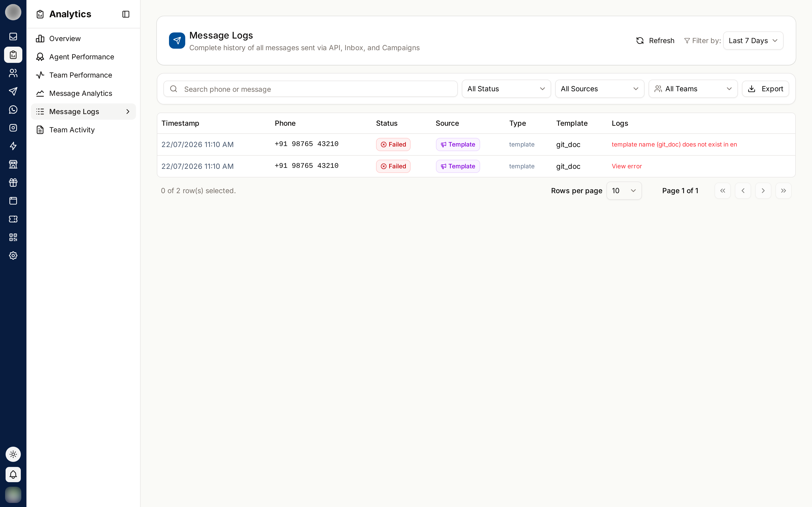Focus the Search phone or message field
This screenshot has width=812, height=507.
tap(310, 89)
